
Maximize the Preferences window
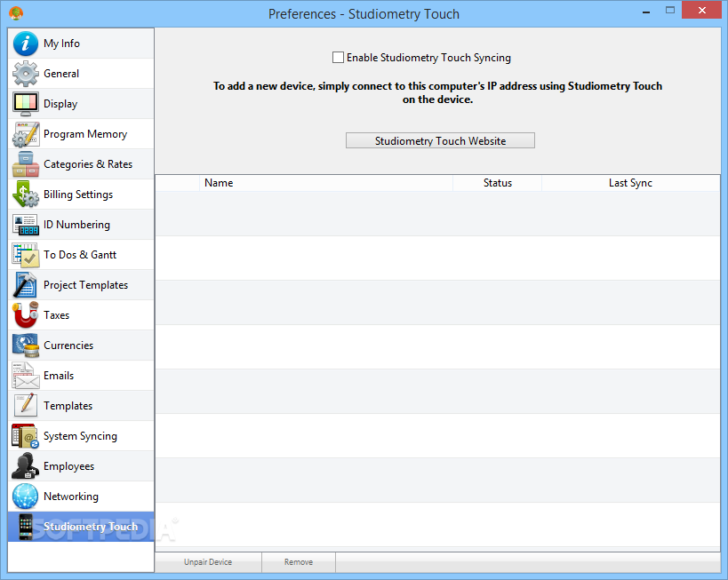pos(670,11)
